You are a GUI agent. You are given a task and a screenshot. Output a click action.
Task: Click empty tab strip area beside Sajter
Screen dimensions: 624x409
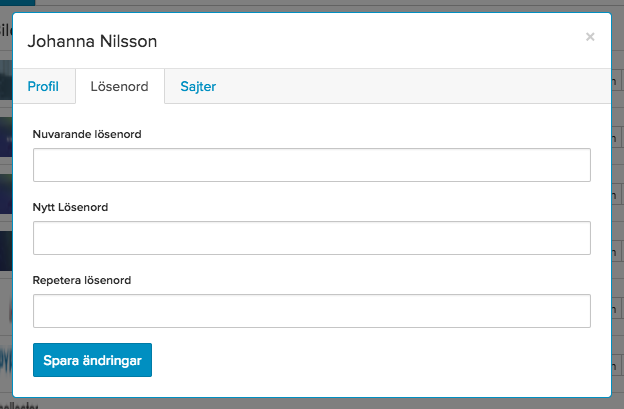[421, 86]
